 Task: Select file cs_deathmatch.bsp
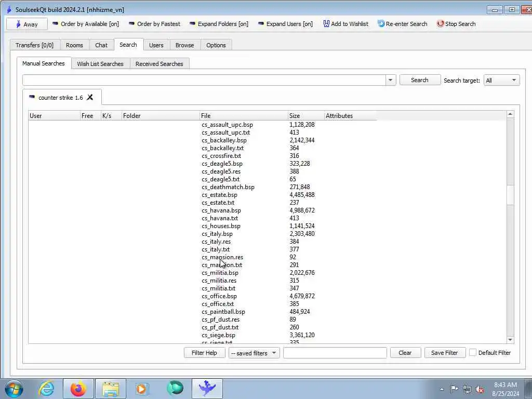click(x=228, y=187)
